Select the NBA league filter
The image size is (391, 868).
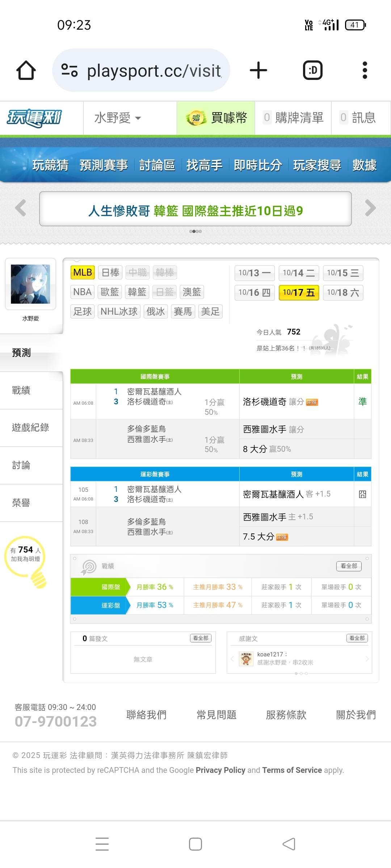[82, 292]
